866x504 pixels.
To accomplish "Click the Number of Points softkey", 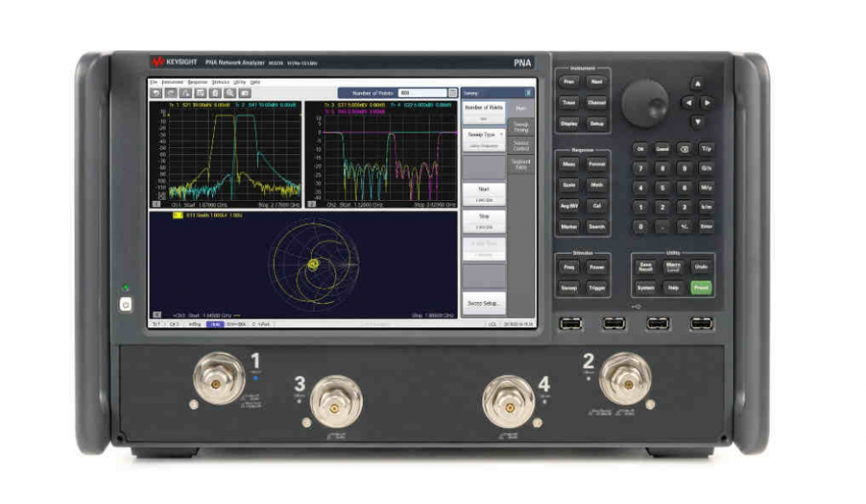I will coord(484,112).
